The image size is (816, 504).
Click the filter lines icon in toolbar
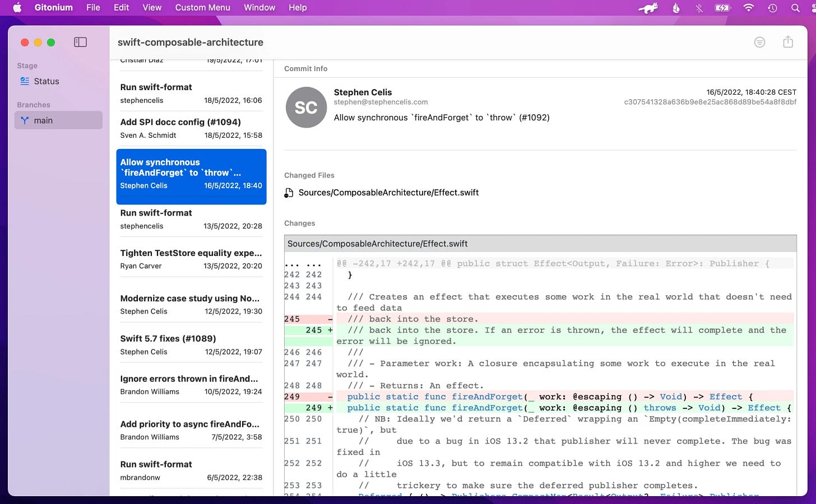[x=759, y=42]
